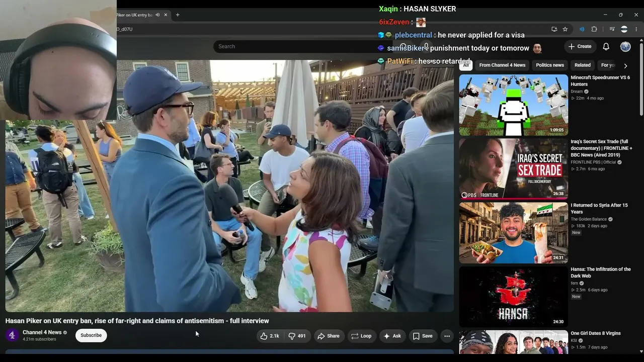This screenshot has height=362, width=644.
Task: Open The Golden Balance channel name
Action: click(589, 219)
